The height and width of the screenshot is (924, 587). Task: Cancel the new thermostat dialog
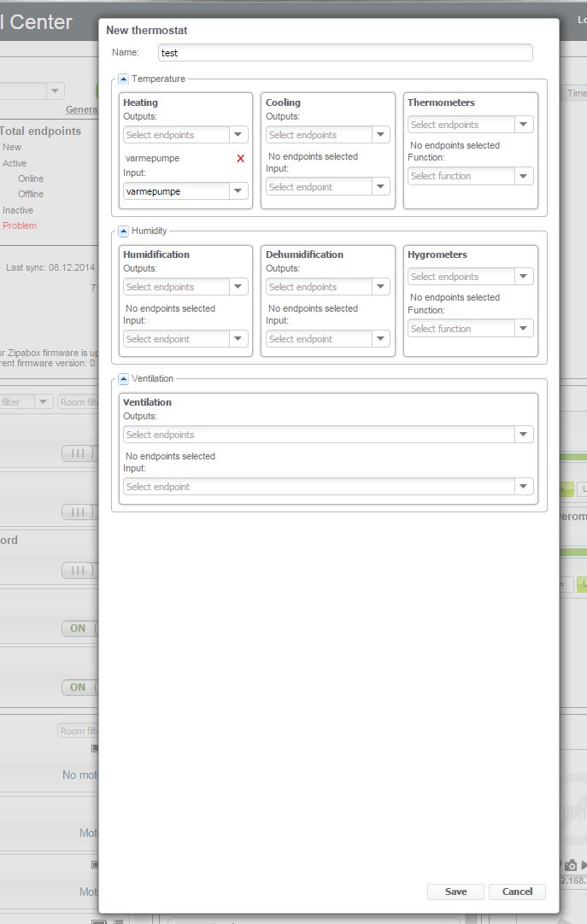click(x=517, y=892)
